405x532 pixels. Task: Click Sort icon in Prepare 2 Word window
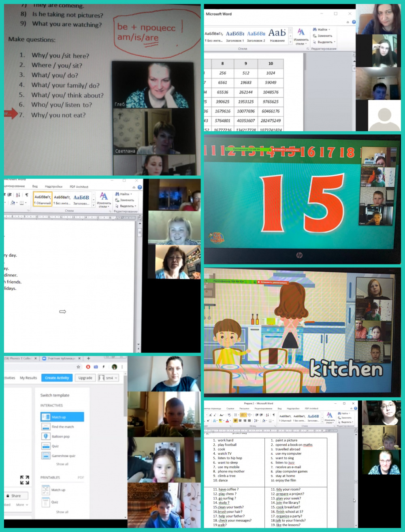click(267, 415)
